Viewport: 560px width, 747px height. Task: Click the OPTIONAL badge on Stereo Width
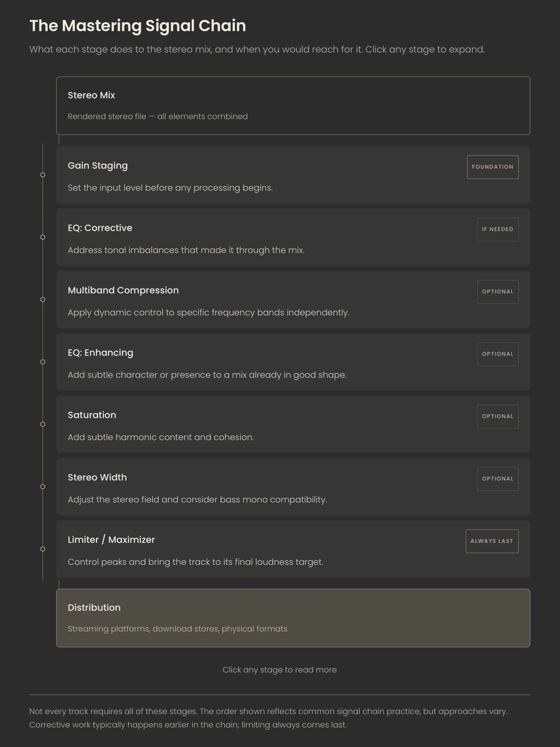pyautogui.click(x=498, y=479)
